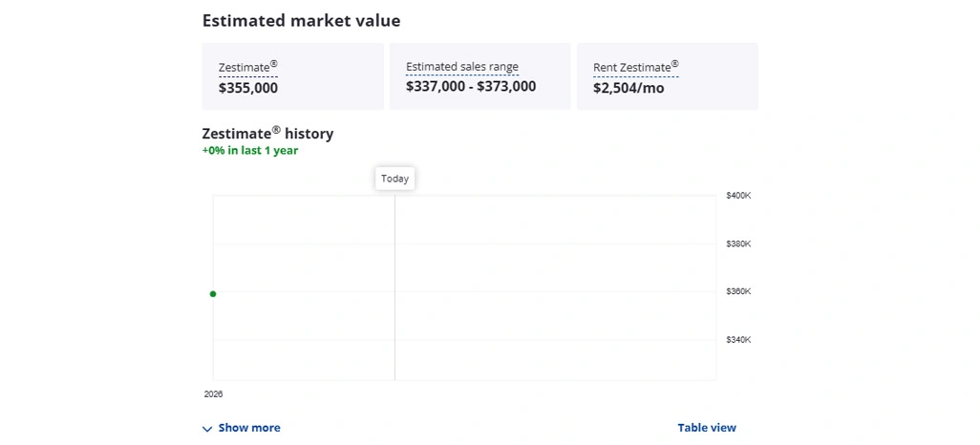Click the $337,000 - $373,000 range value
Viewport: 980px width, 445px height.
click(x=471, y=86)
